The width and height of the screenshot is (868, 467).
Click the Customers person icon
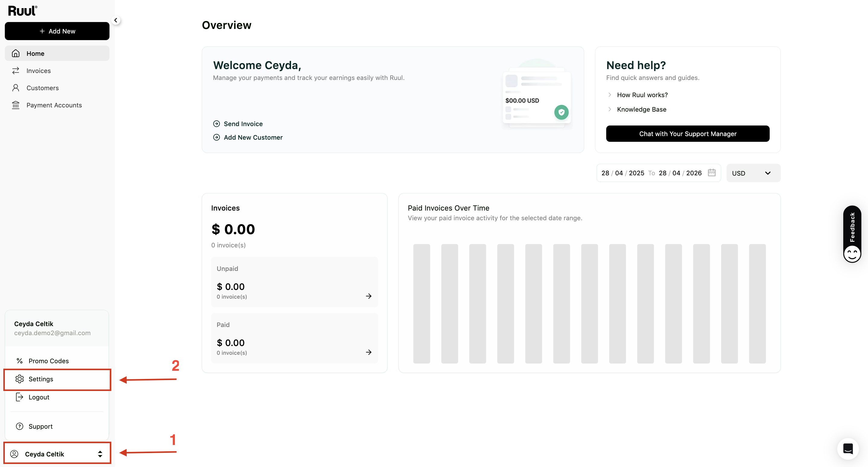15,87
